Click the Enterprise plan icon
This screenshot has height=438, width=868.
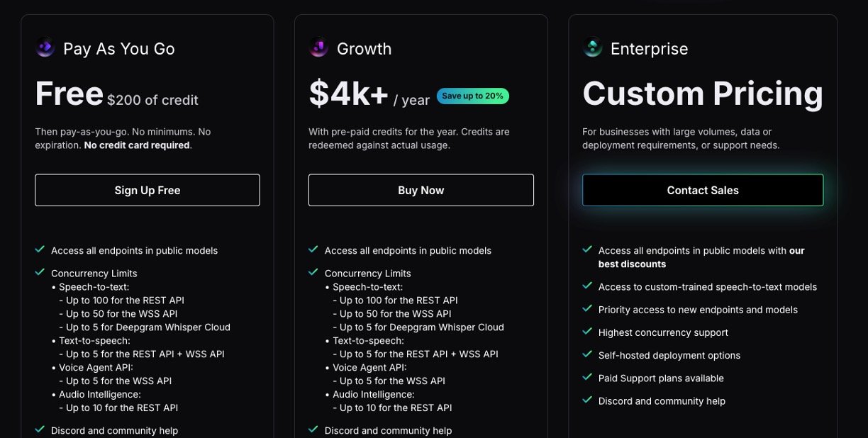tap(592, 48)
